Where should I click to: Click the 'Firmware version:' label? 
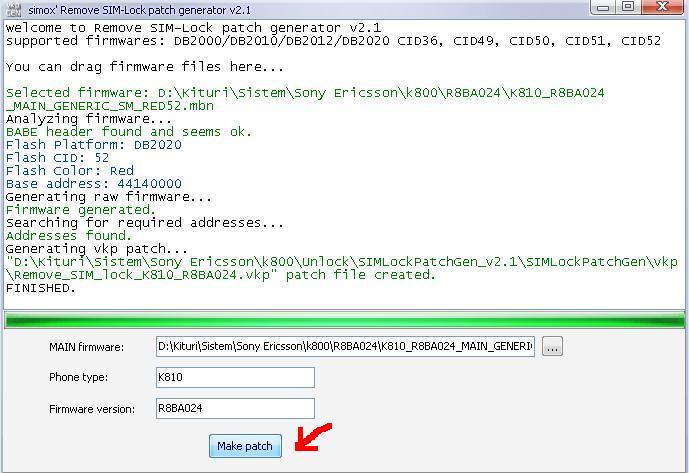(92, 409)
